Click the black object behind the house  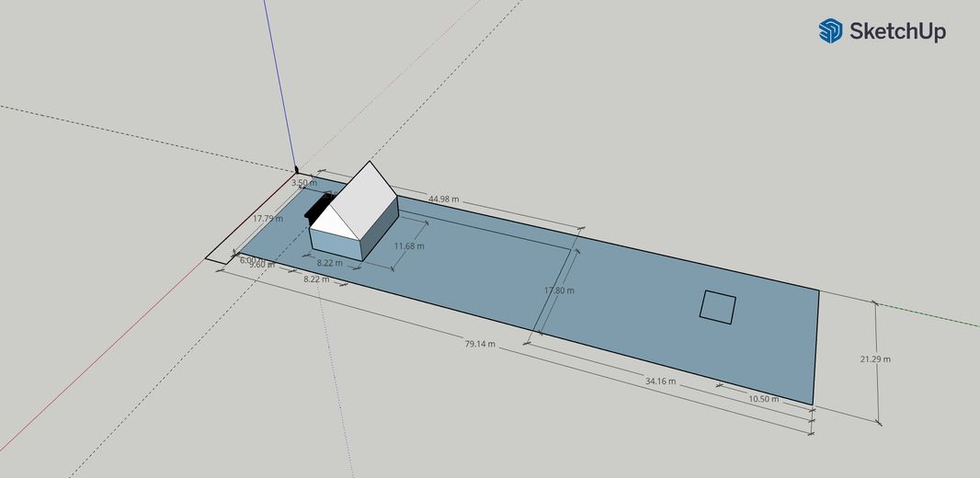(315, 208)
